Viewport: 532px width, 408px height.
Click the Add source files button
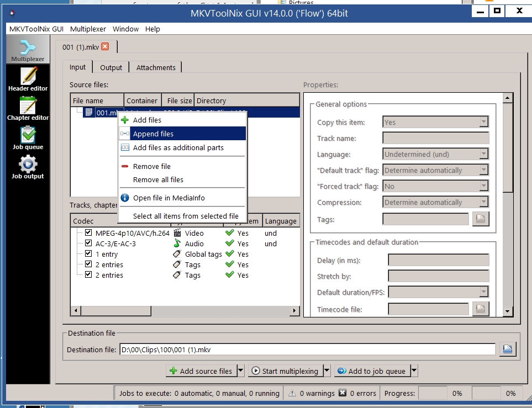coord(202,370)
